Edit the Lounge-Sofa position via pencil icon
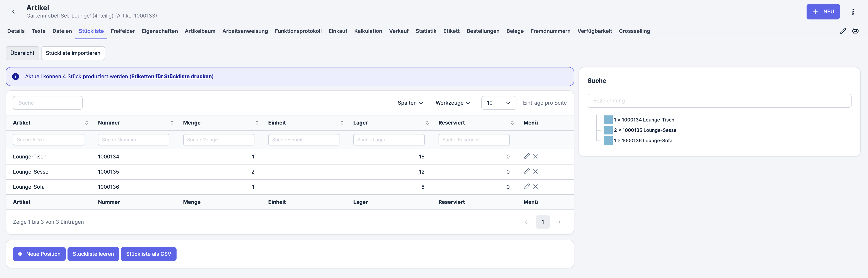Image resolution: width=868 pixels, height=278 pixels. coord(527,187)
